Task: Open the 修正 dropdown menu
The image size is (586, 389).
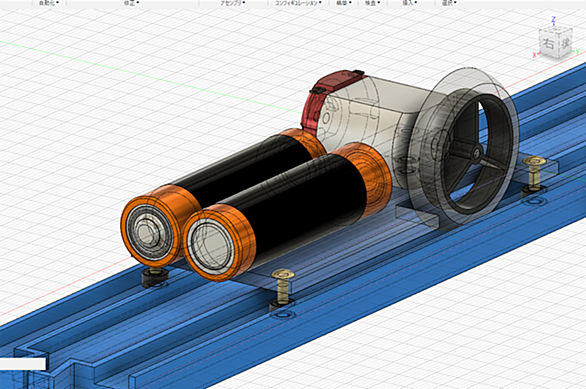Action: [x=132, y=3]
